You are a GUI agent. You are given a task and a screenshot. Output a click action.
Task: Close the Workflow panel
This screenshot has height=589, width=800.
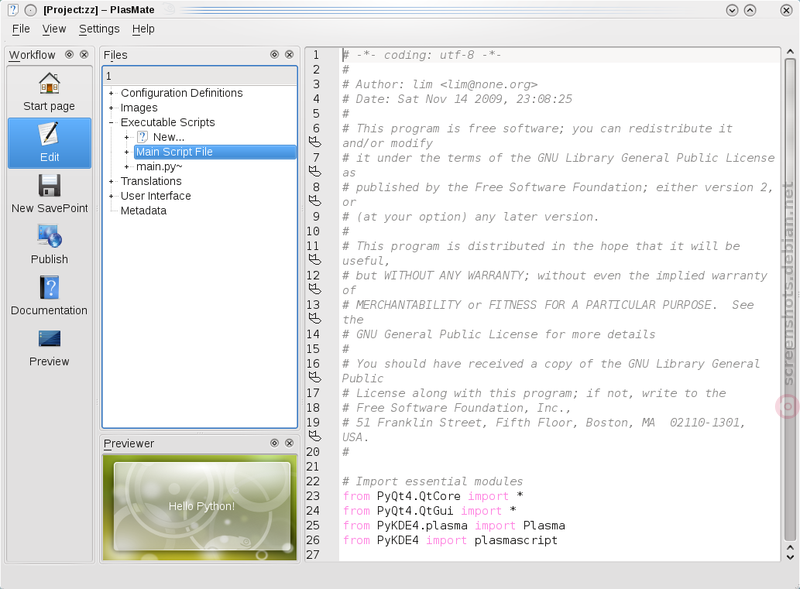[84, 54]
